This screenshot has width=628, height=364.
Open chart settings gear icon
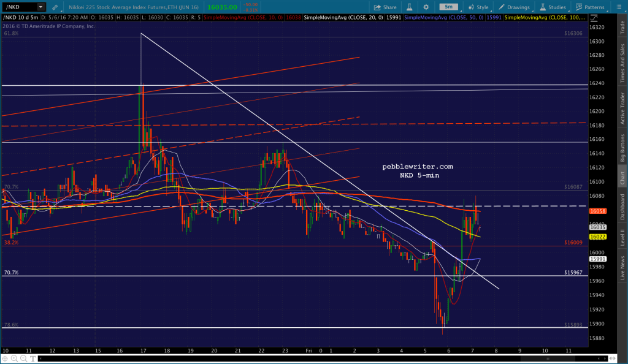point(426,7)
